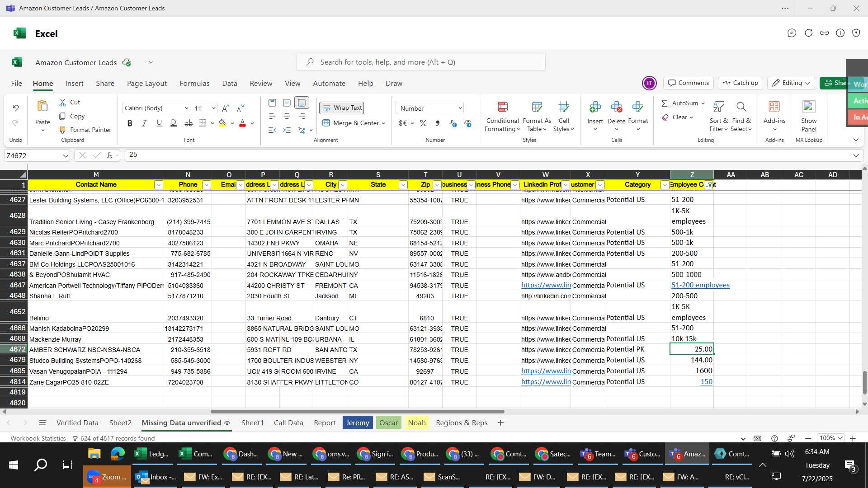Open the Data ribbon tab

[230, 84]
